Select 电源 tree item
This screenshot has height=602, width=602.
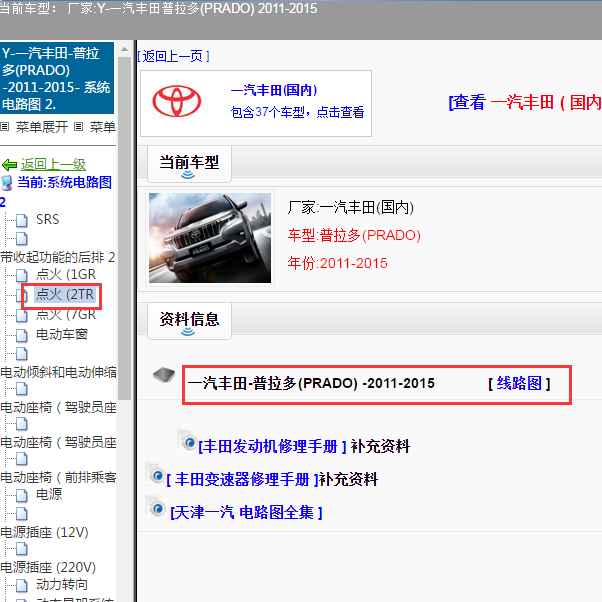[x=49, y=494]
